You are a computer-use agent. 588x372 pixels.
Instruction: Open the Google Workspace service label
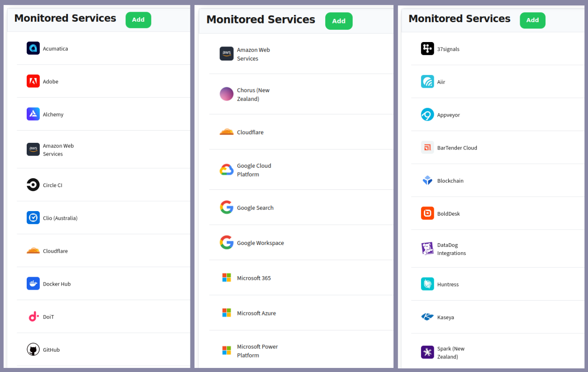[260, 243]
